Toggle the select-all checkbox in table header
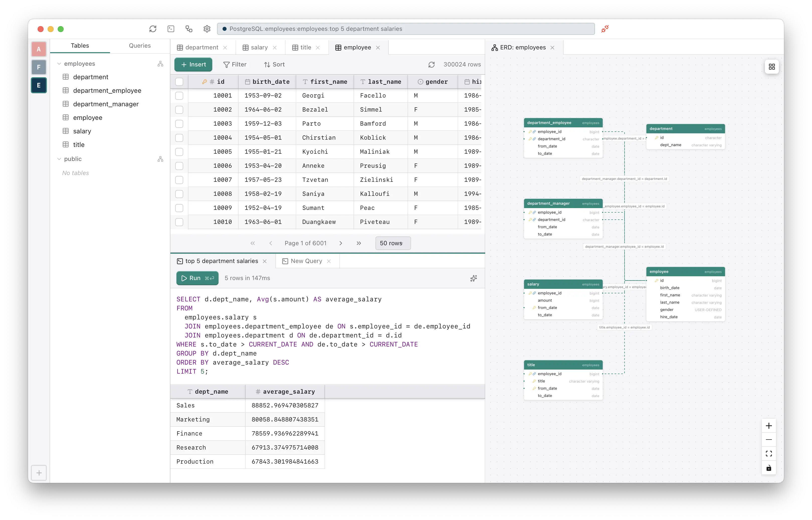812x520 pixels. (179, 82)
